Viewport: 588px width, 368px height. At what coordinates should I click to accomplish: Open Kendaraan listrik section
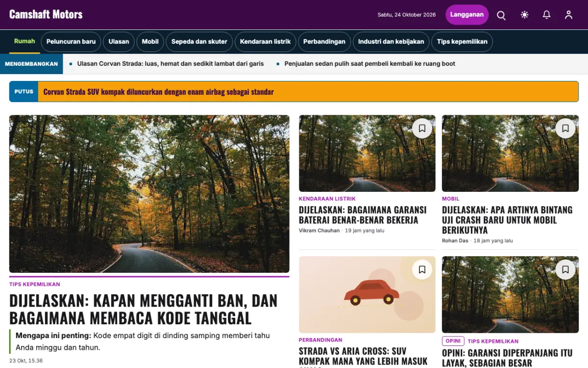point(265,42)
